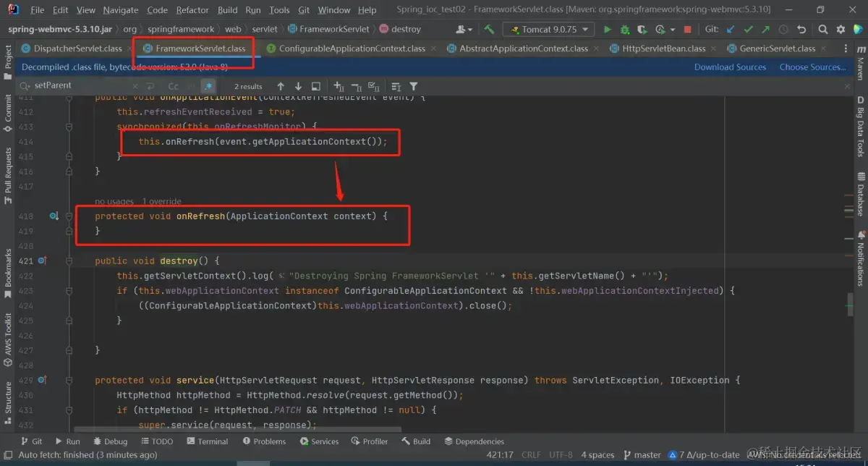This screenshot has height=466, width=868.
Task: Git push green arrow icon
Action: point(765,30)
